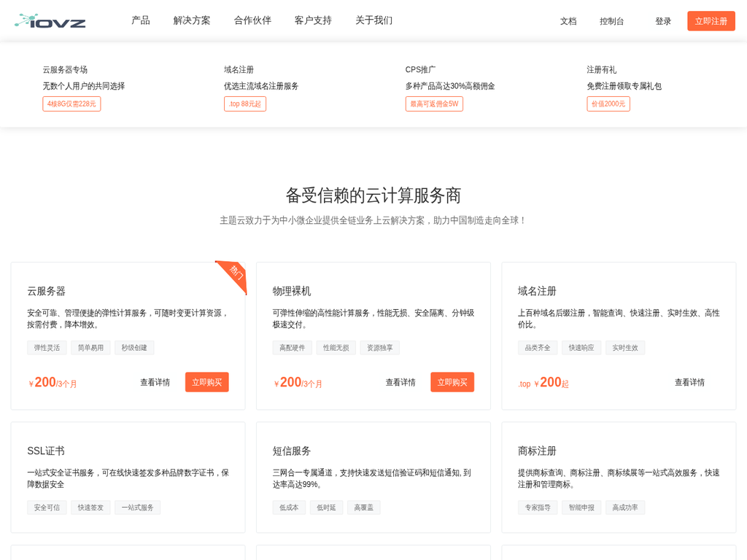Open 注册有礼 promotion
This screenshot has width=747, height=560.
point(601,70)
